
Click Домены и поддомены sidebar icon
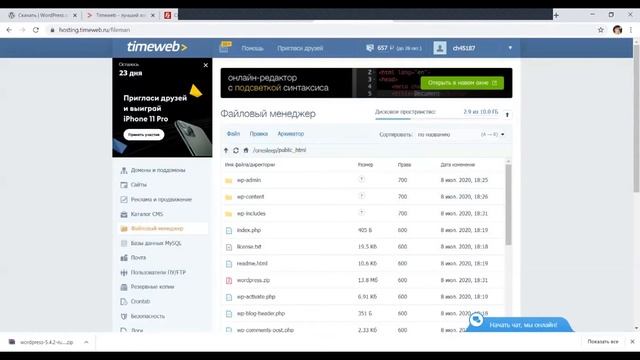(x=124, y=170)
